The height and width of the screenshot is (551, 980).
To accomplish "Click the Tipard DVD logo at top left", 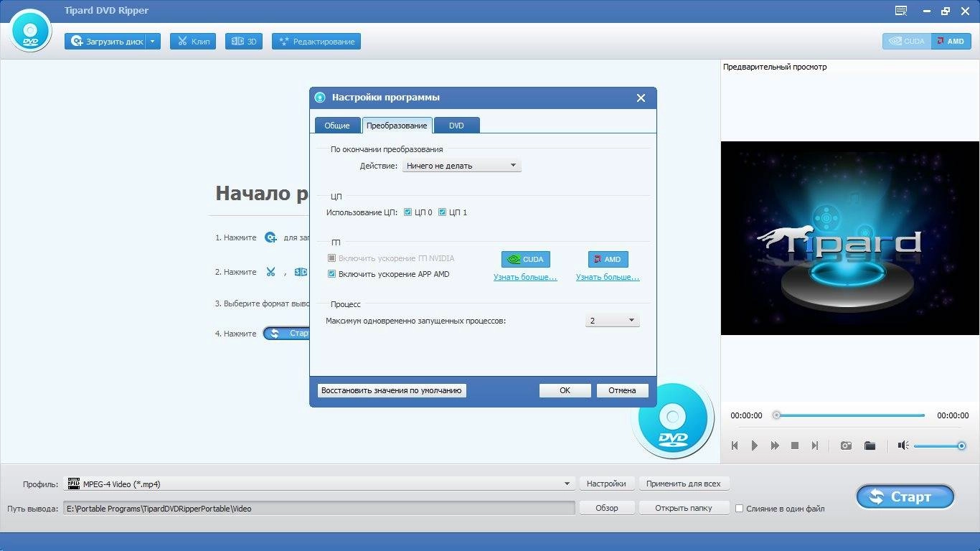I will [x=30, y=31].
